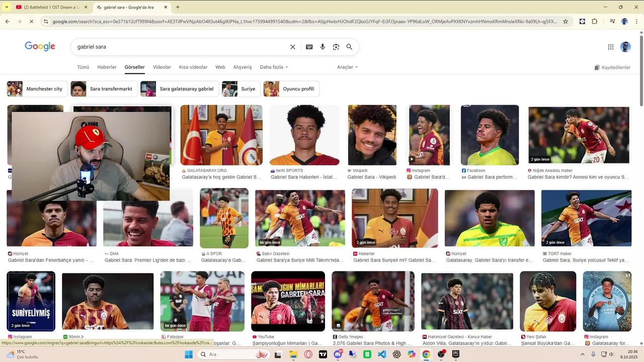Filter by Sara galatasaray gabriel chip
The height and width of the screenshot is (362, 644).
(179, 89)
